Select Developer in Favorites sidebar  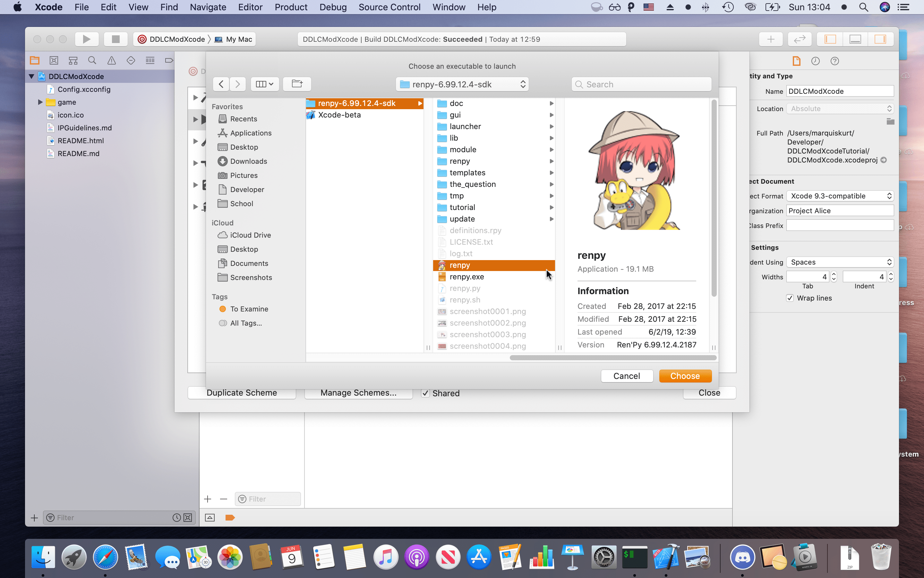(x=247, y=189)
